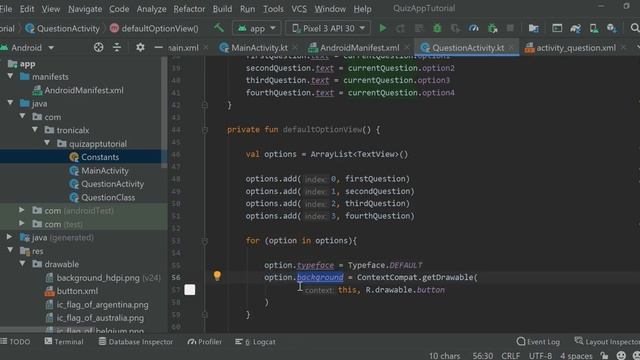Open the Layout Inspector tool window

coord(607,342)
